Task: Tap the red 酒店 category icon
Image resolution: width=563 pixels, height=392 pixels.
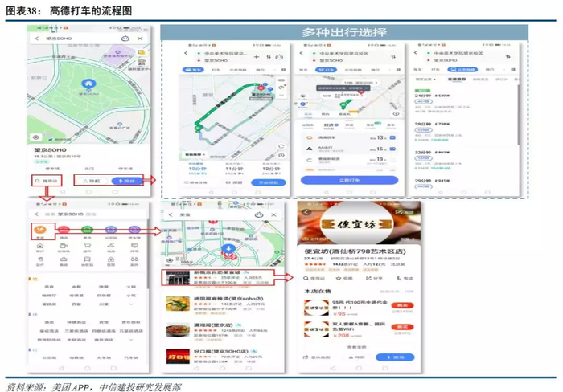Action: click(64, 230)
